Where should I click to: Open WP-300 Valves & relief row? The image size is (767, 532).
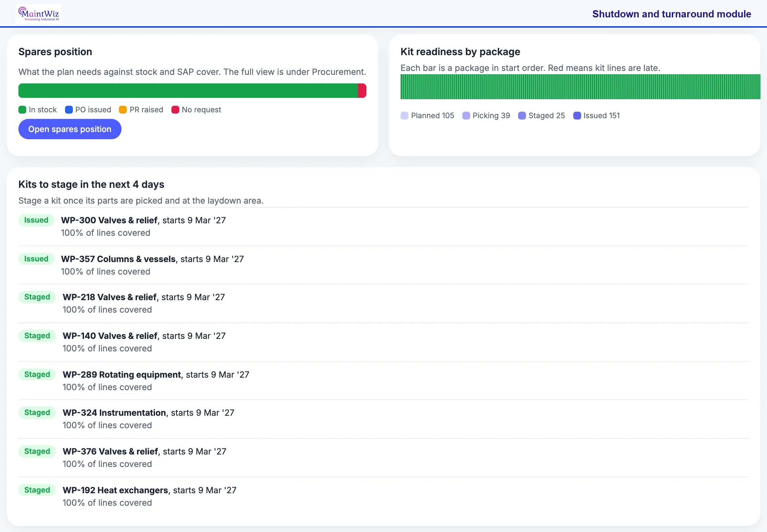click(383, 227)
